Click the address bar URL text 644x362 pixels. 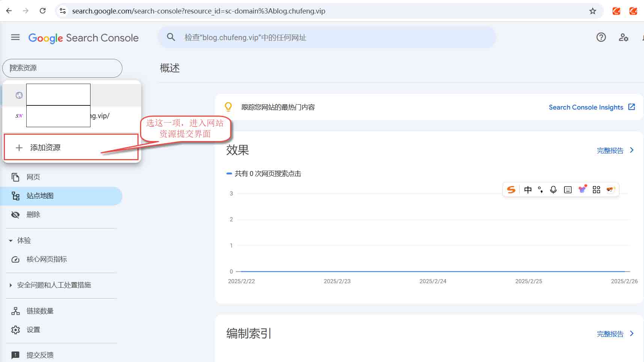(199, 11)
